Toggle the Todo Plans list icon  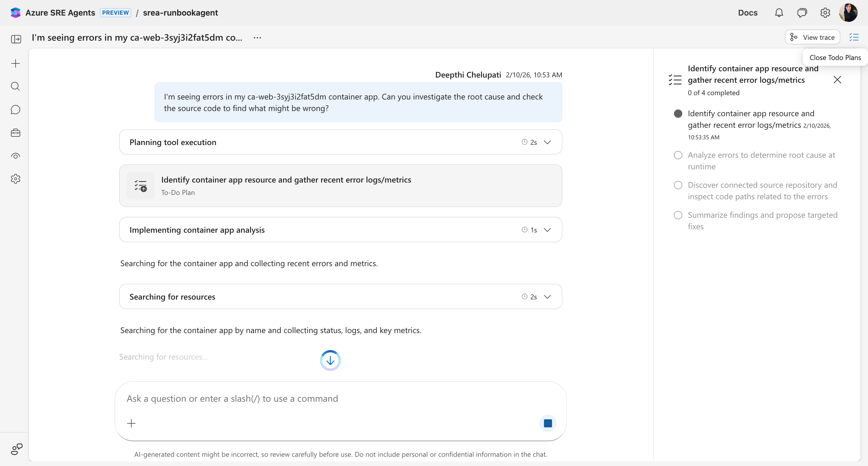click(x=854, y=37)
